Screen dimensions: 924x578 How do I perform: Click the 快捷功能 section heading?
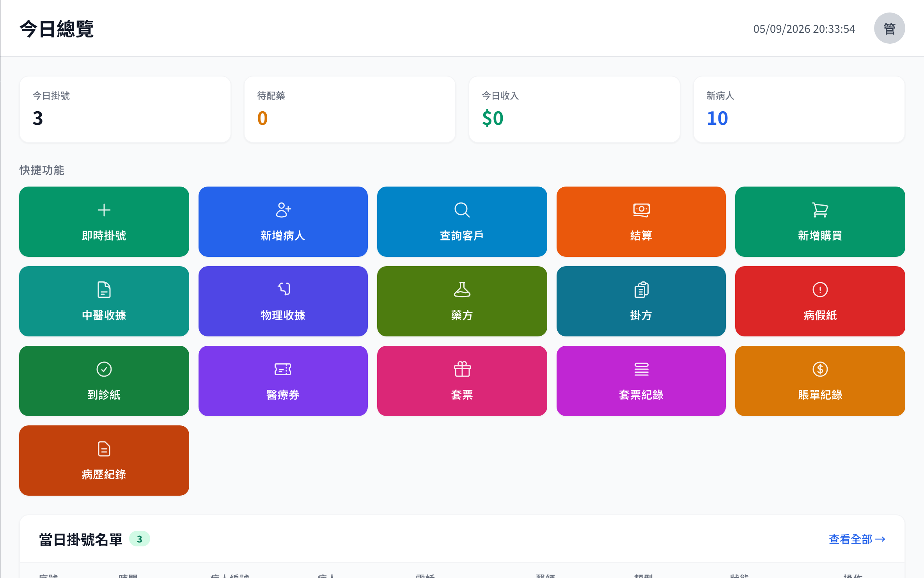[x=42, y=170]
